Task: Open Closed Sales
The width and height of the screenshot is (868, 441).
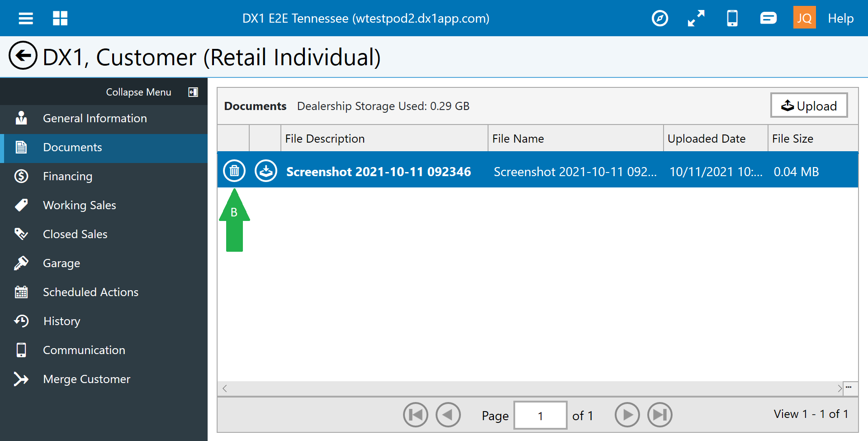Action: point(104,235)
